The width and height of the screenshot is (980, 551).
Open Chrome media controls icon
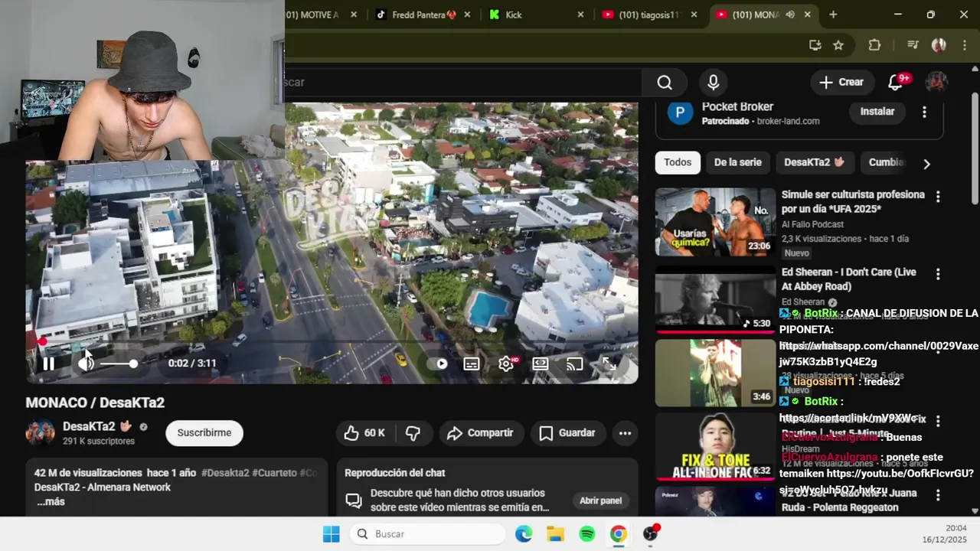click(913, 45)
